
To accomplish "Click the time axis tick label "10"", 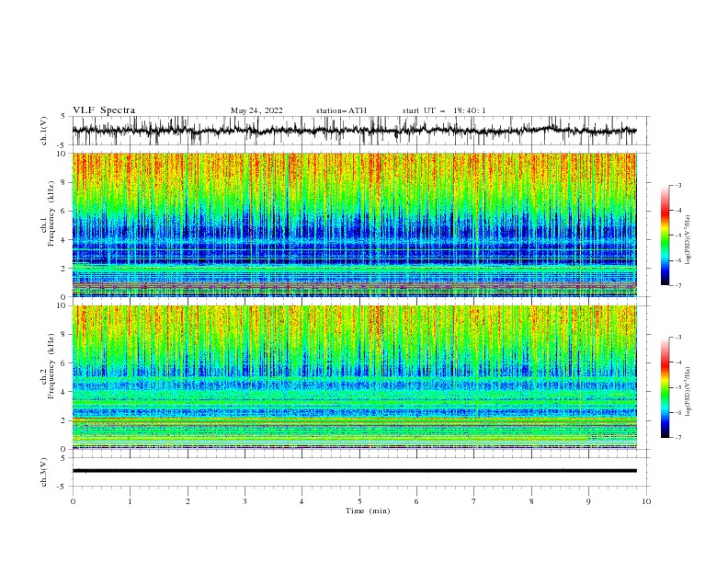I will [x=646, y=501].
